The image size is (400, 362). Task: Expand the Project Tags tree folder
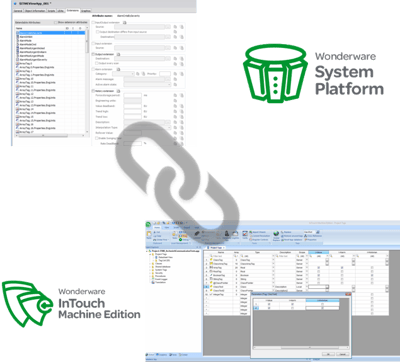pos(150,254)
